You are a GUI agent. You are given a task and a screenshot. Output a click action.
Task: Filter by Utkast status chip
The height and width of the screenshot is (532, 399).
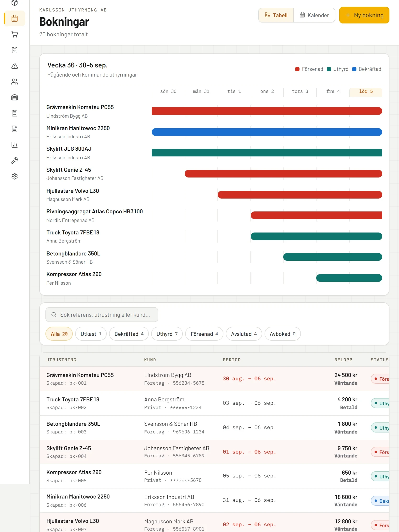point(91,334)
